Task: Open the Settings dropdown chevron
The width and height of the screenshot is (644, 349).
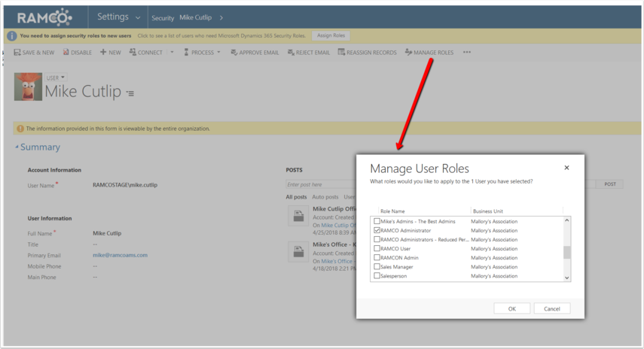Action: pyautogui.click(x=138, y=17)
